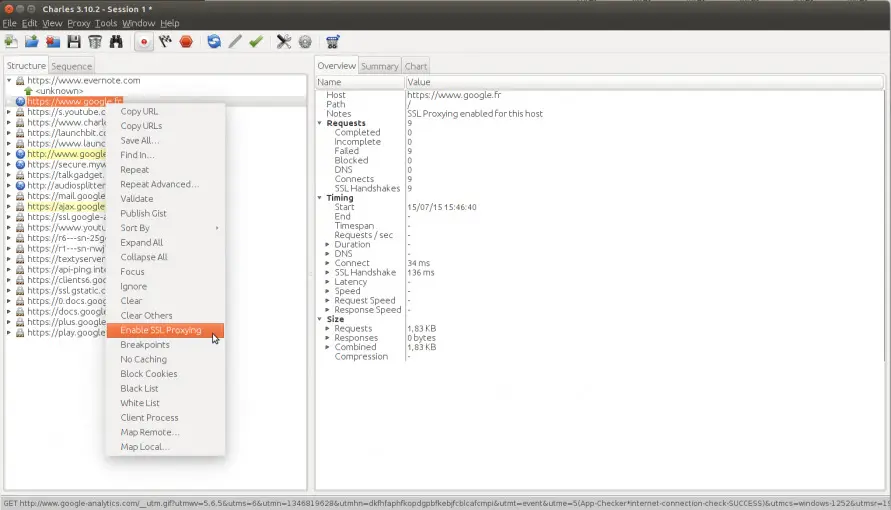Toggle the Record button in toolbar
This screenshot has width=891, height=510.
tap(144, 41)
